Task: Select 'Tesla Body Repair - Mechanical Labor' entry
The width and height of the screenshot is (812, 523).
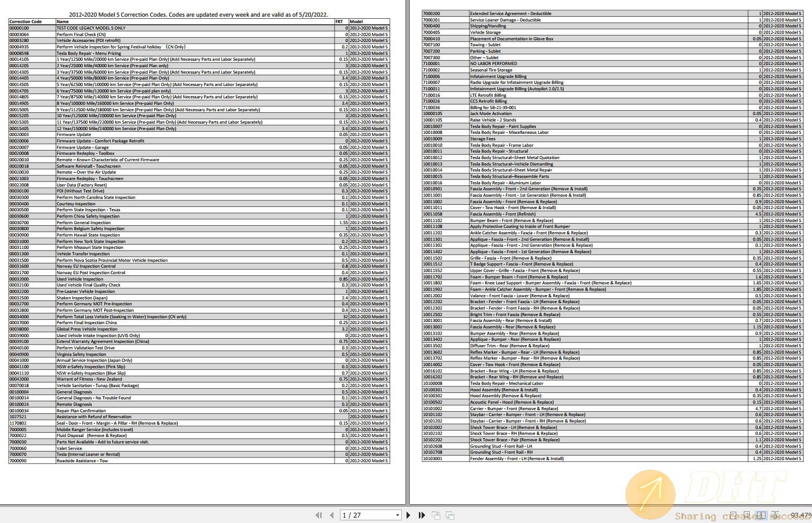Action: [x=507, y=383]
